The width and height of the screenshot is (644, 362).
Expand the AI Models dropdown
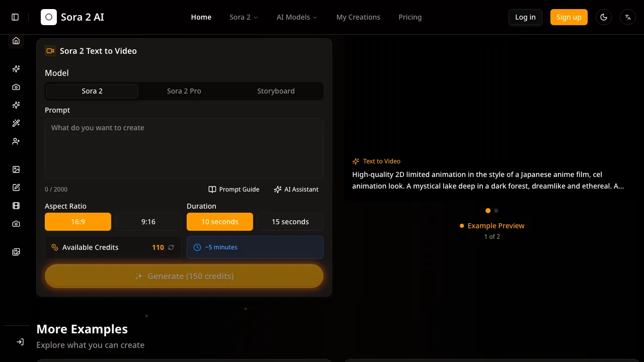(x=297, y=17)
